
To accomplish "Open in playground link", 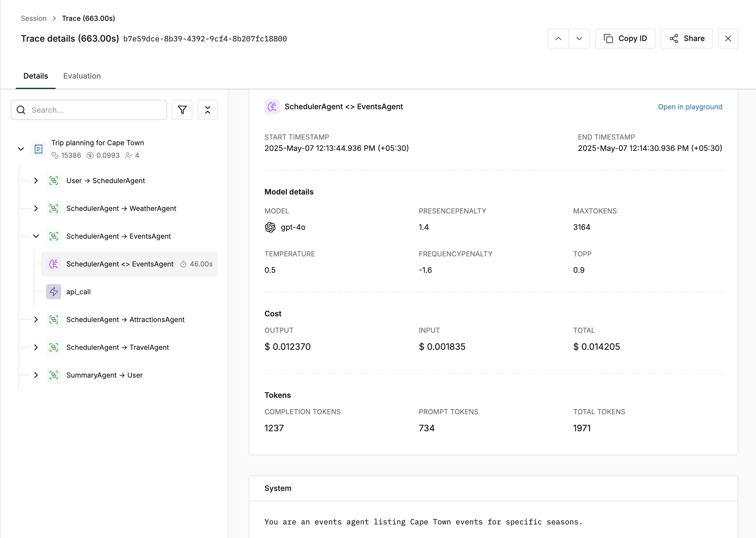I will pyautogui.click(x=690, y=107).
